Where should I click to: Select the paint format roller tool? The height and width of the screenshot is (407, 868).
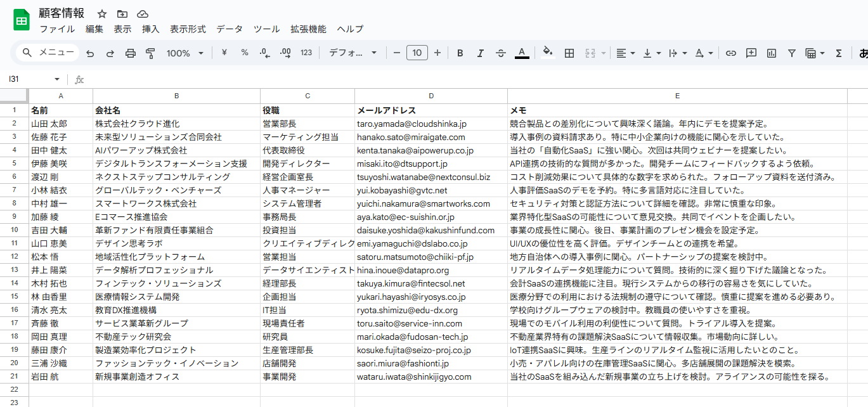coord(150,53)
